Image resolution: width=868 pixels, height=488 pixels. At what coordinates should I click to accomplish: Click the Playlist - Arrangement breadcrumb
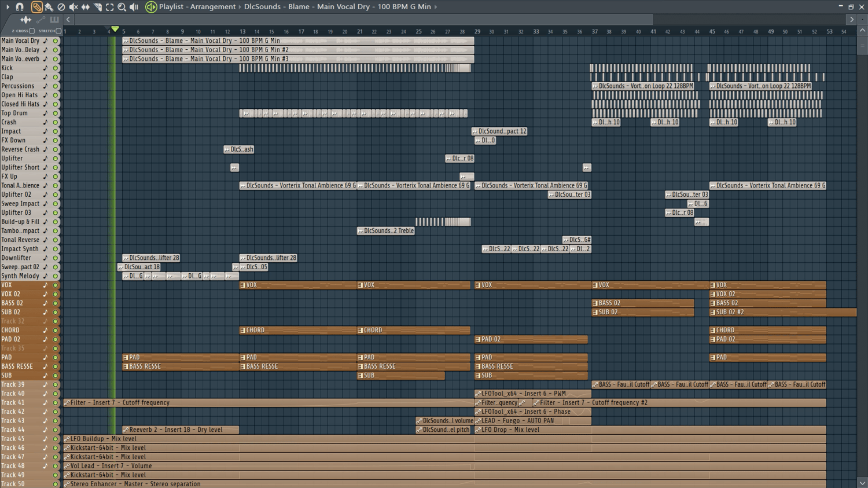(197, 7)
